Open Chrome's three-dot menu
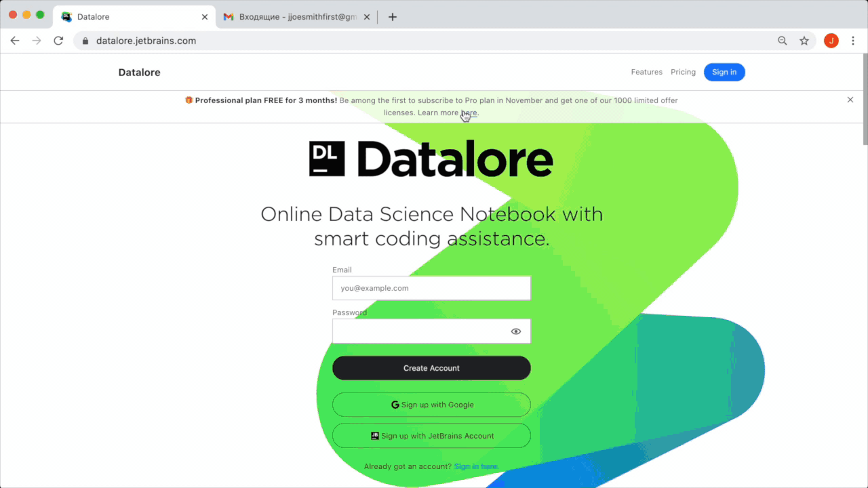This screenshot has width=868, height=488. tap(853, 41)
